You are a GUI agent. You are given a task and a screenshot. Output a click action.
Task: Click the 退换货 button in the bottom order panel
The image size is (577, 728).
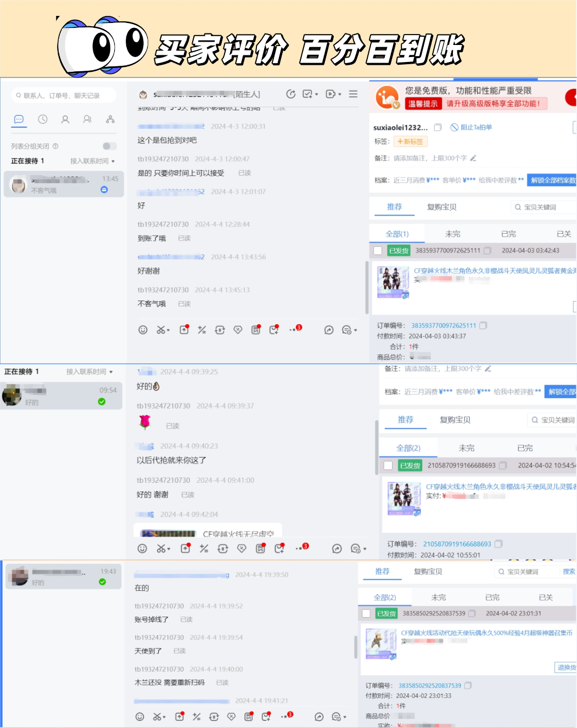(x=566, y=668)
